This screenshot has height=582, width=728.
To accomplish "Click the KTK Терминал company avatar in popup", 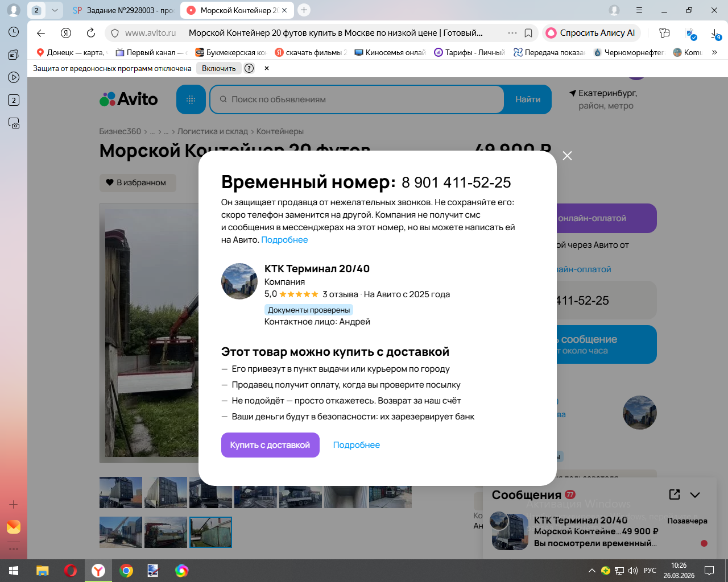I will point(239,281).
